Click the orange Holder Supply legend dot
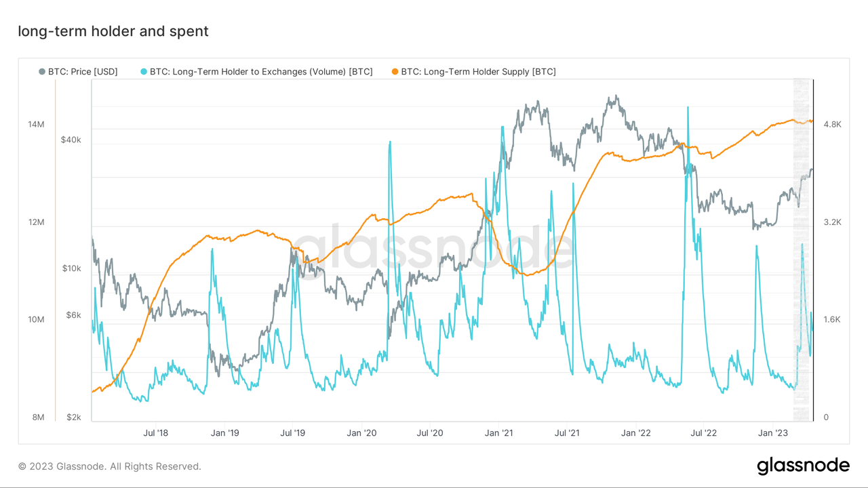The height and width of the screenshot is (488, 868). [395, 71]
